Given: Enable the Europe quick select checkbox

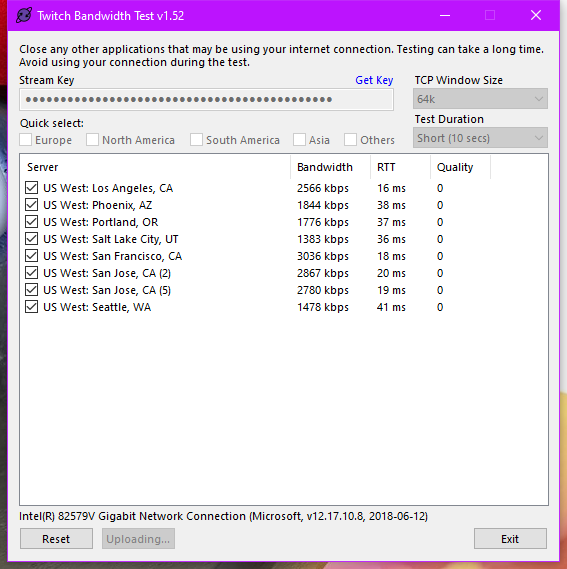Looking at the screenshot, I should coord(25,140).
